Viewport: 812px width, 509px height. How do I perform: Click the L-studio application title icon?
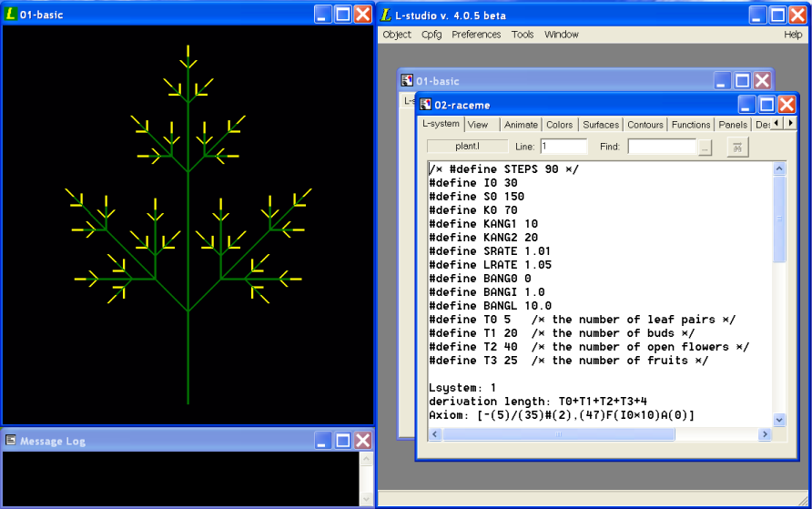pos(386,15)
